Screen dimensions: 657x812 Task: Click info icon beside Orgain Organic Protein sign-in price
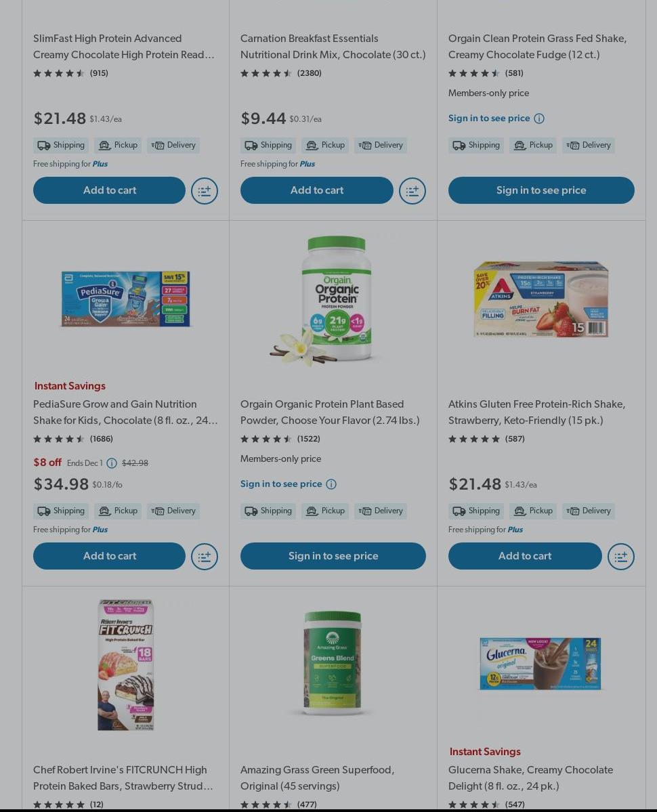pos(331,484)
